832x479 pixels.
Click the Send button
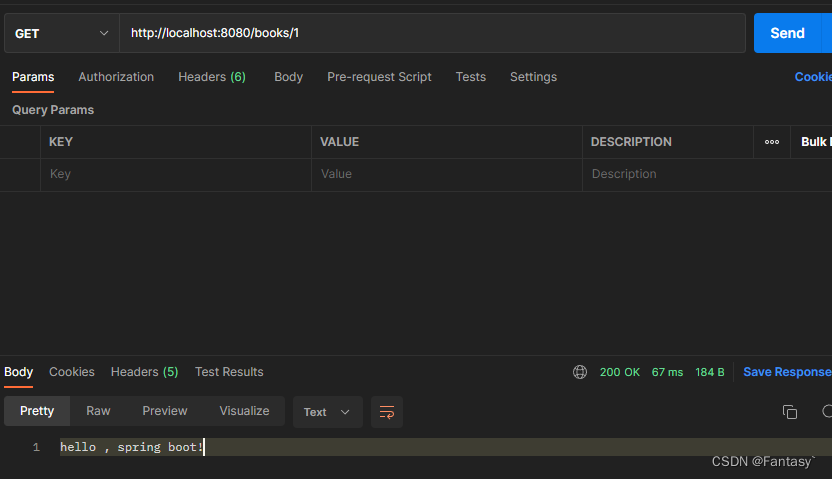coord(787,33)
